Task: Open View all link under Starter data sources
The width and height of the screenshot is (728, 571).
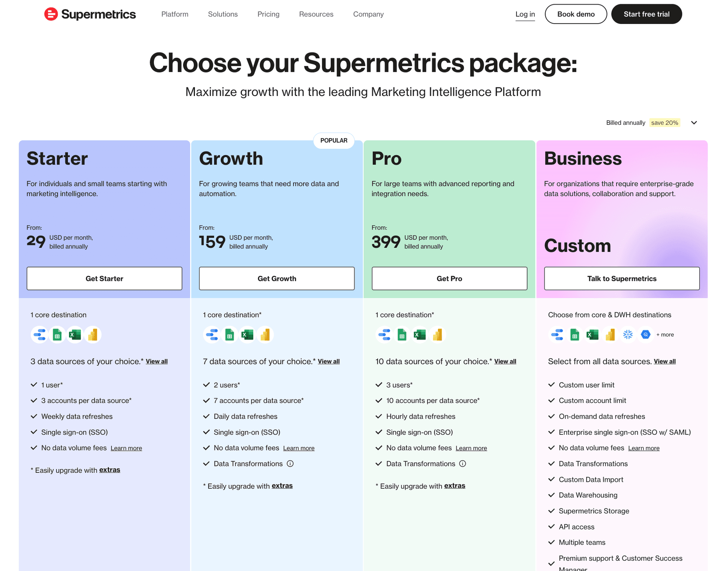Action: [157, 361]
